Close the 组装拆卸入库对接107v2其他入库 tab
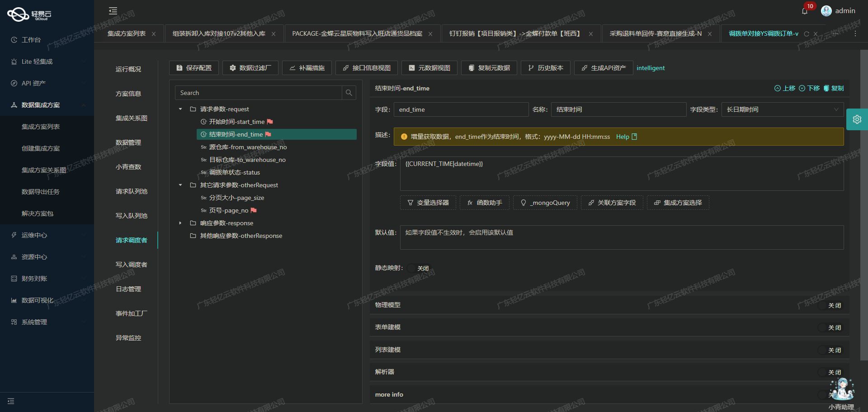The image size is (868, 412). point(274,34)
